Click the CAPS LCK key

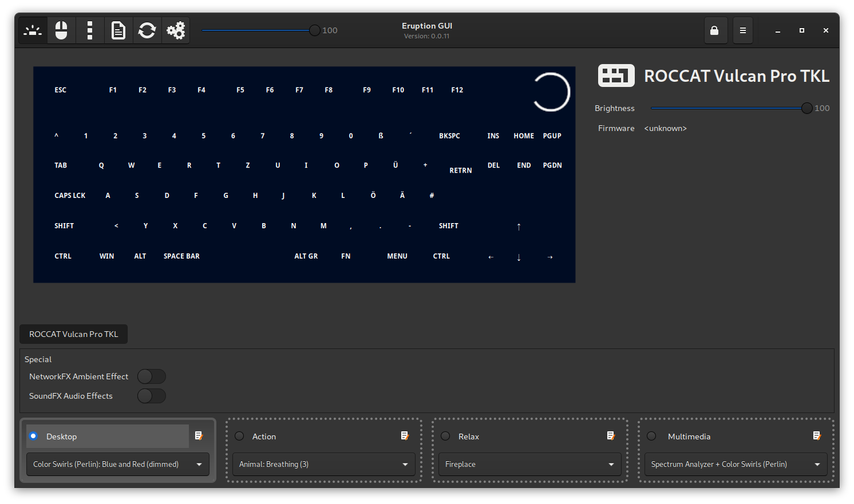(x=70, y=196)
